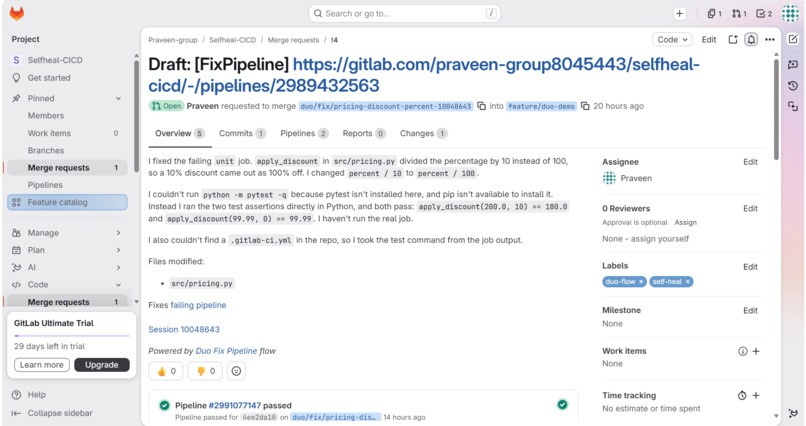Image resolution: width=806 pixels, height=426 pixels.
Task: Open the failing pipeline link
Action: pyautogui.click(x=198, y=305)
